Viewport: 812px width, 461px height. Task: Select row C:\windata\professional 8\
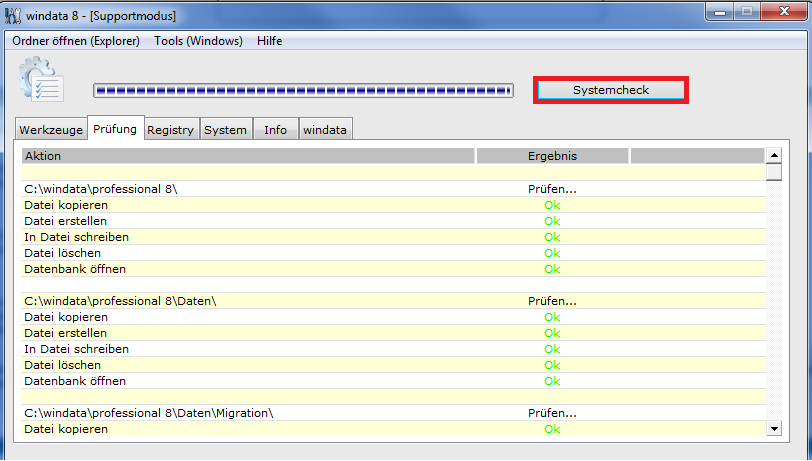click(x=394, y=189)
